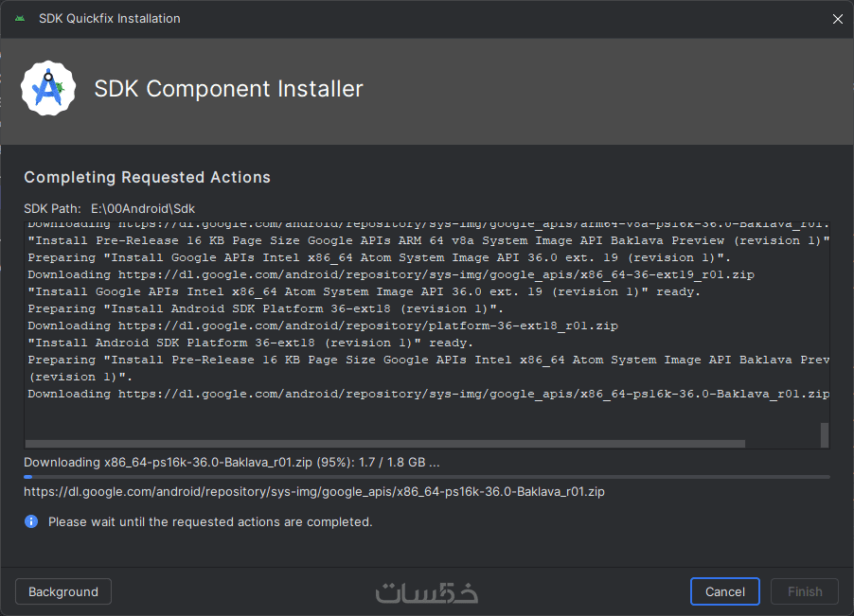Click the "SDK Component Installer" header title

point(228,89)
